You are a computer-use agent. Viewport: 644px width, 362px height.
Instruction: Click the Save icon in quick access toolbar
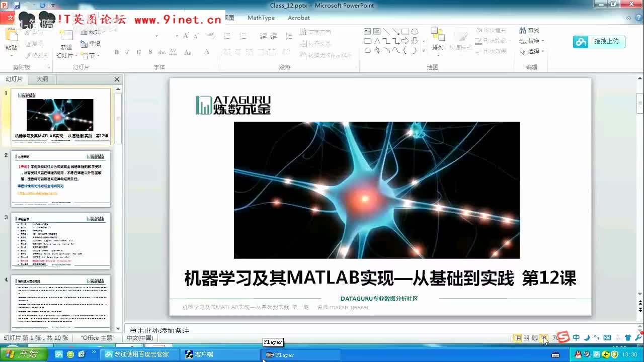tap(18, 6)
